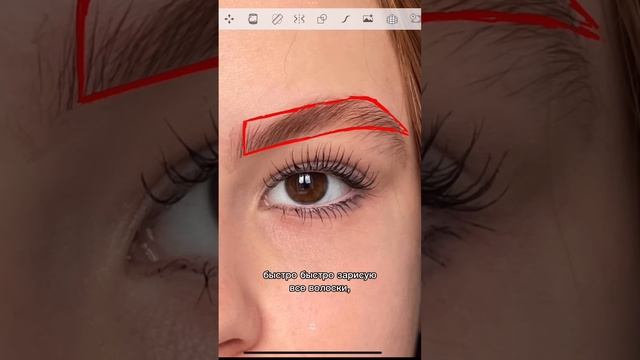Open the Perspective Guides grid tool
This screenshot has width=640, height=360.
click(x=392, y=19)
